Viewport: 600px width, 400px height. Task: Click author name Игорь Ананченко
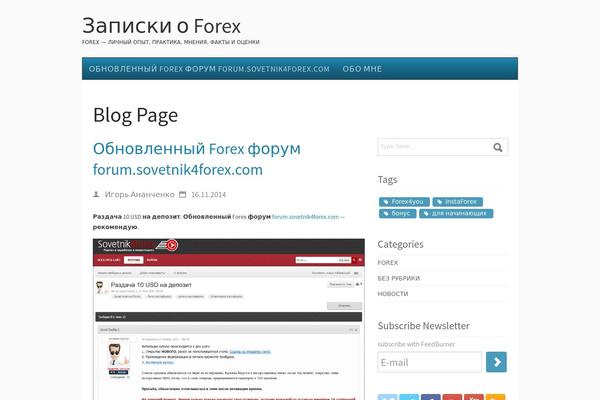pyautogui.click(x=139, y=194)
